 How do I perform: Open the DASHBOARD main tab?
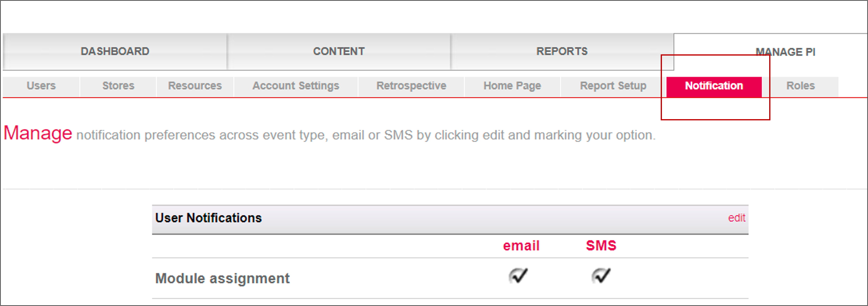[115, 51]
